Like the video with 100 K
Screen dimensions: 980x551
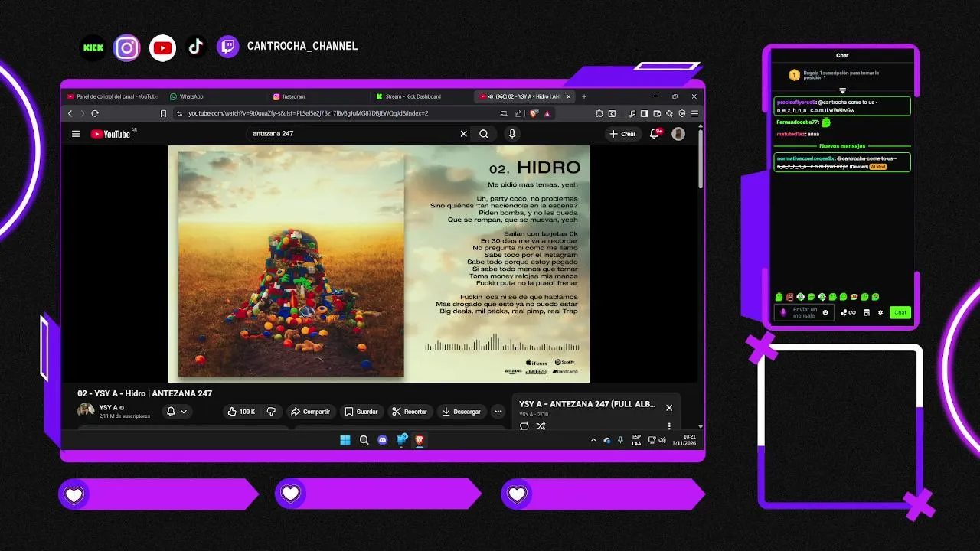(x=241, y=412)
